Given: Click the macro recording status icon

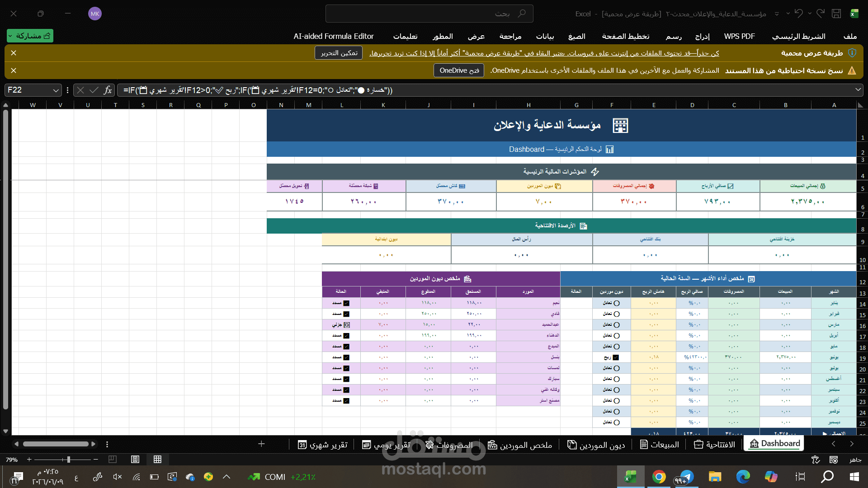Looking at the screenshot, I should [x=834, y=460].
